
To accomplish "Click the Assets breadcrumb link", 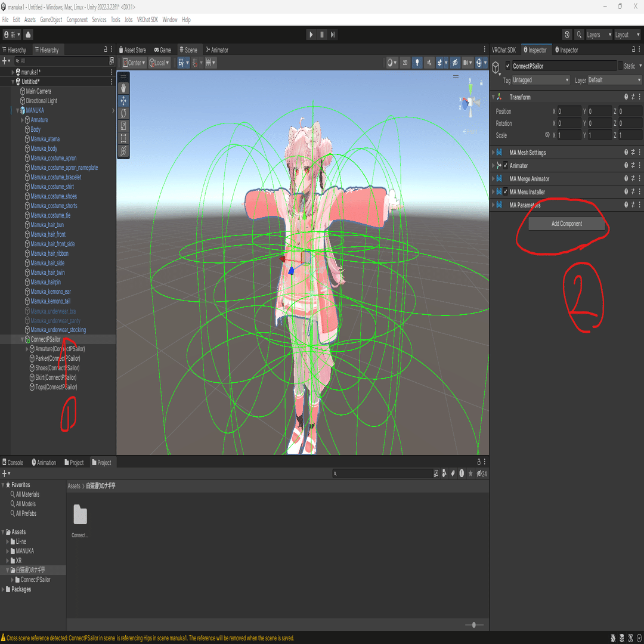I will point(74,486).
